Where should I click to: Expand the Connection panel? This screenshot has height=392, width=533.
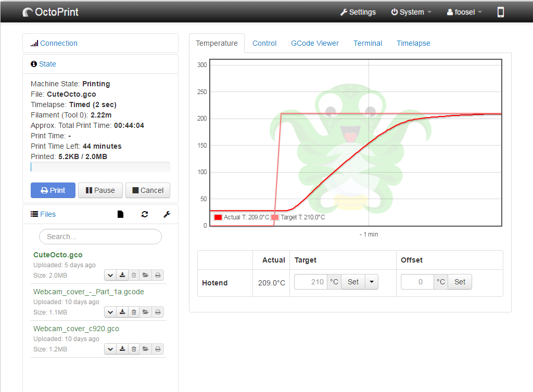(58, 43)
